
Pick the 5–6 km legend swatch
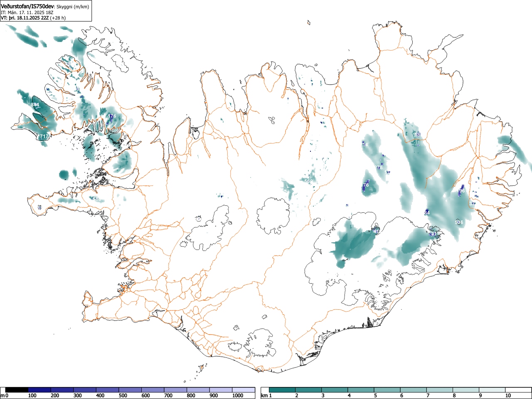pos(387,390)
